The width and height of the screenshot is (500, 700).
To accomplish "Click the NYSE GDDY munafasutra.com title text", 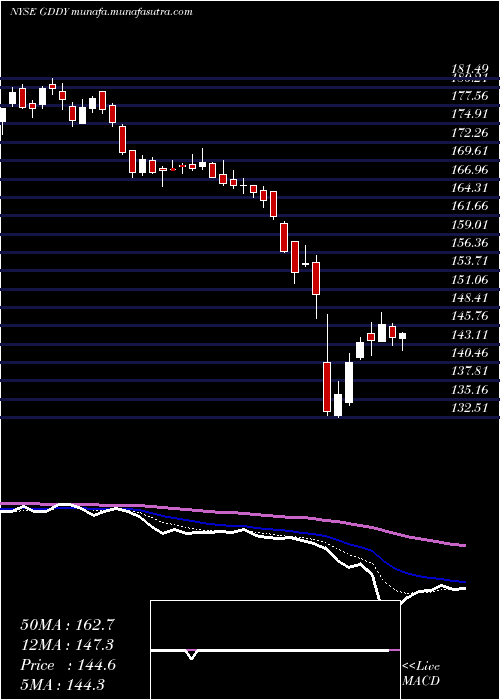I will 101,12.
